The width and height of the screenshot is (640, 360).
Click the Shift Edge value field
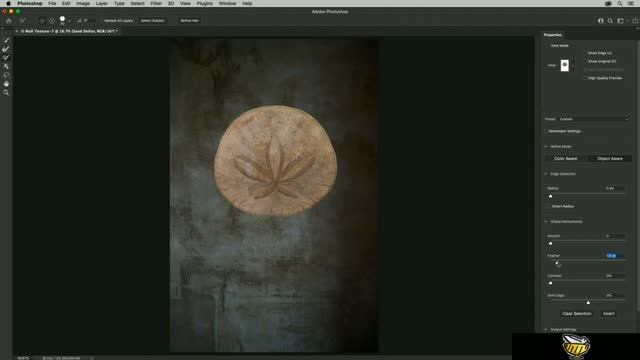614,296
